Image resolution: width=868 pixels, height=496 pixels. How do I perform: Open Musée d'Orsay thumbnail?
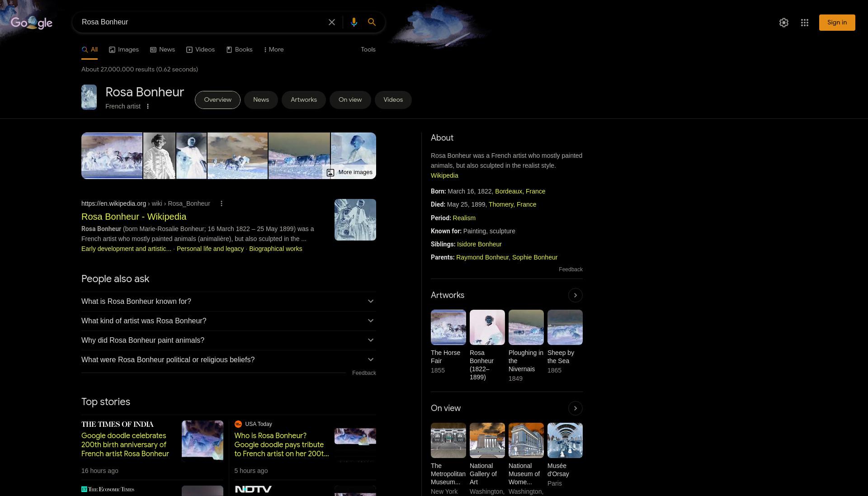click(x=565, y=440)
